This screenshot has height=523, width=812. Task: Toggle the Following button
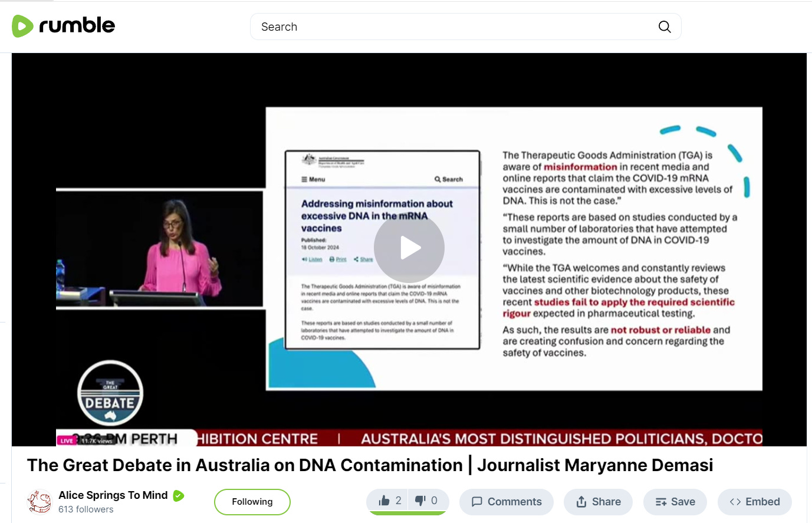(252, 502)
